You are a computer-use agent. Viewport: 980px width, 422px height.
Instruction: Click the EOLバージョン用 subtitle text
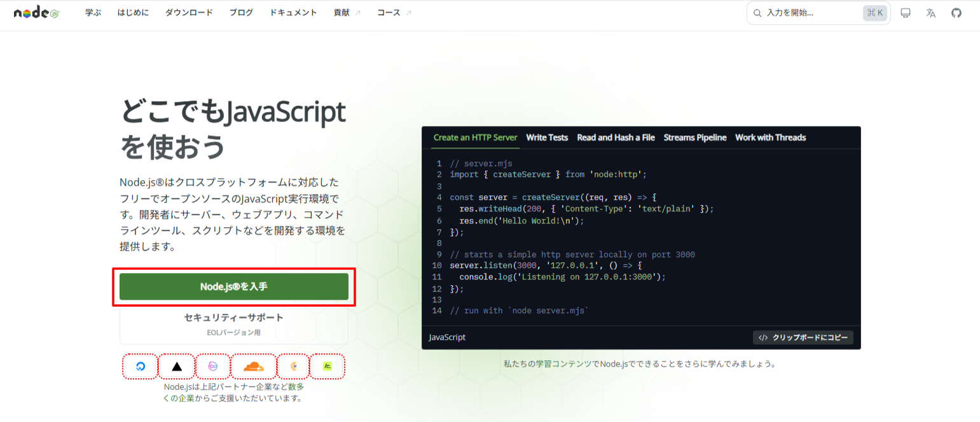click(x=234, y=332)
